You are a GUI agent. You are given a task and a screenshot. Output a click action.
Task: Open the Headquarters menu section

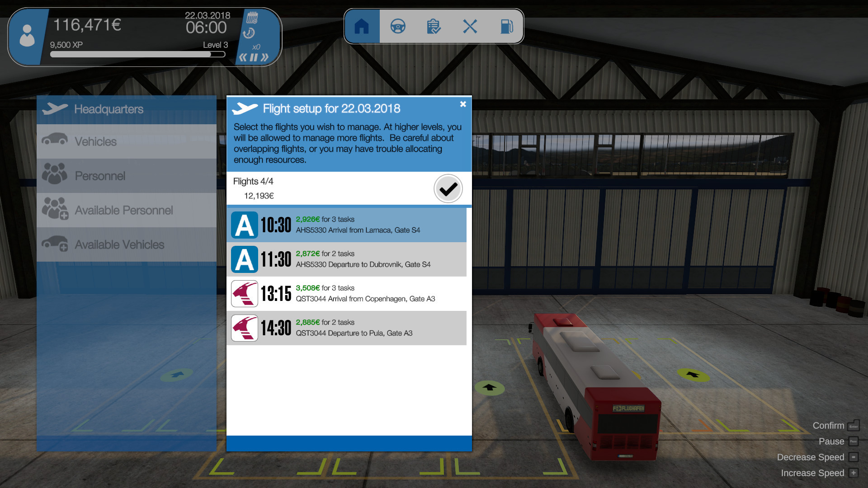pyautogui.click(x=127, y=109)
